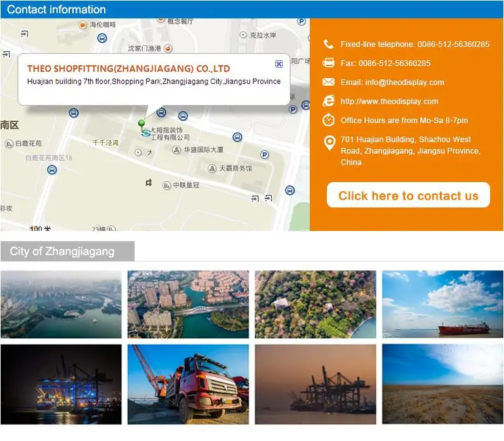
Task: Click the telephone icon in contact panel
Action: [328, 44]
